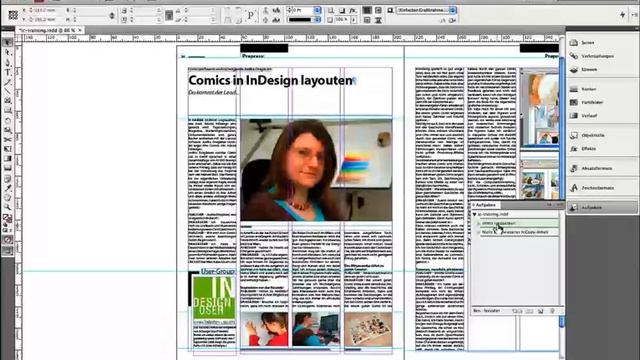Click the trash icon at Aufgaben panel bottom
This screenshot has height=360, width=640.
pos(552,311)
